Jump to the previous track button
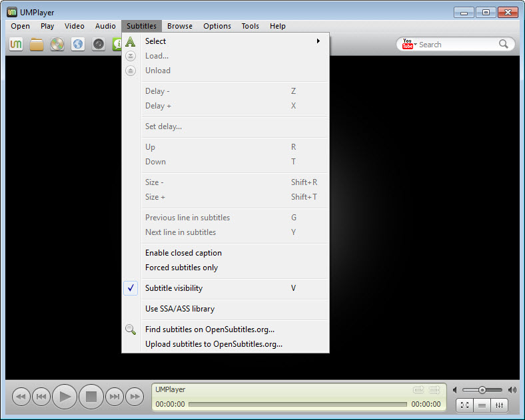The height and width of the screenshot is (420, 525). (x=41, y=397)
